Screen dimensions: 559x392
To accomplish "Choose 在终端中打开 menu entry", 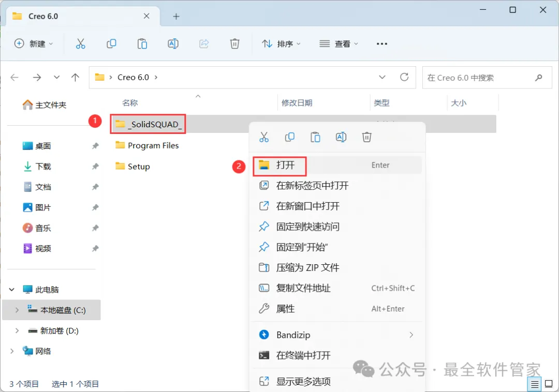I will pos(337,355).
